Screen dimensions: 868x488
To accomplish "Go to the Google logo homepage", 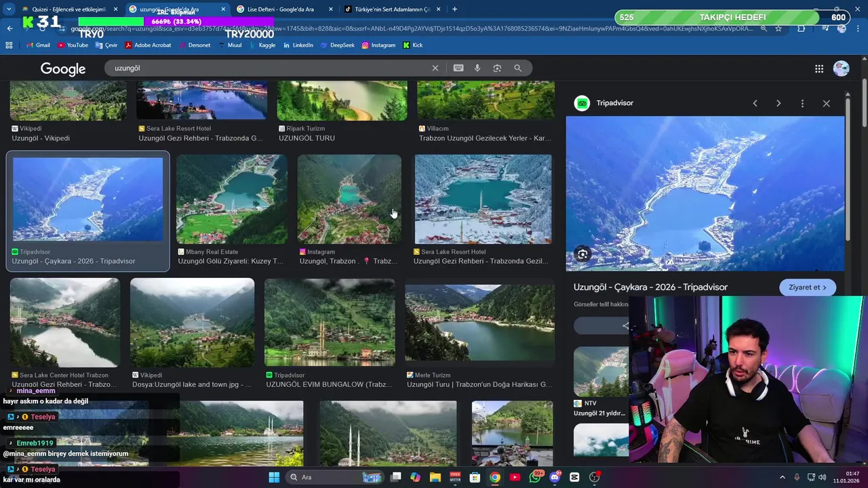I will click(x=63, y=69).
